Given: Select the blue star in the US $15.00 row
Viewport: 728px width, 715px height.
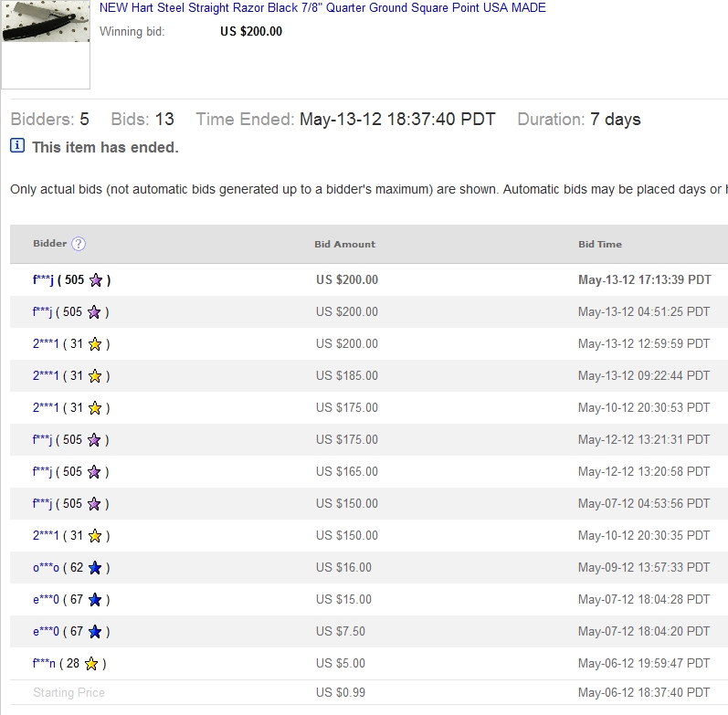Looking at the screenshot, I should tap(95, 600).
